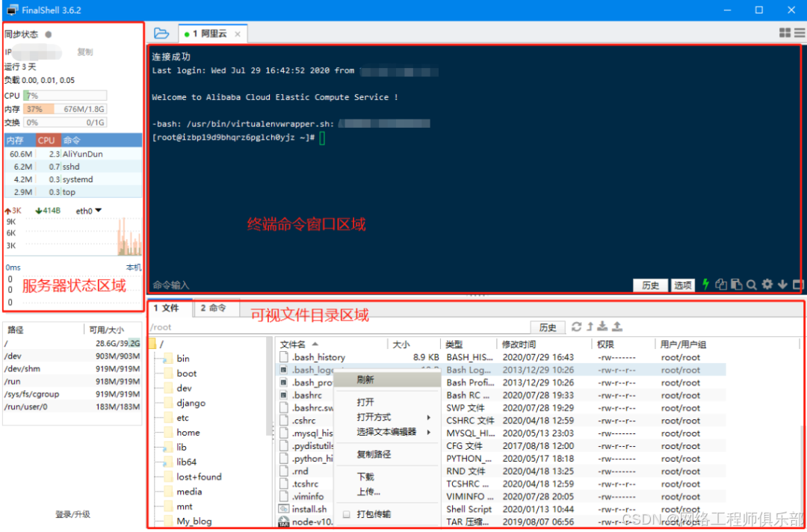807x532 pixels.
Task: Click the sync status indicator dot
Action: pos(49,34)
